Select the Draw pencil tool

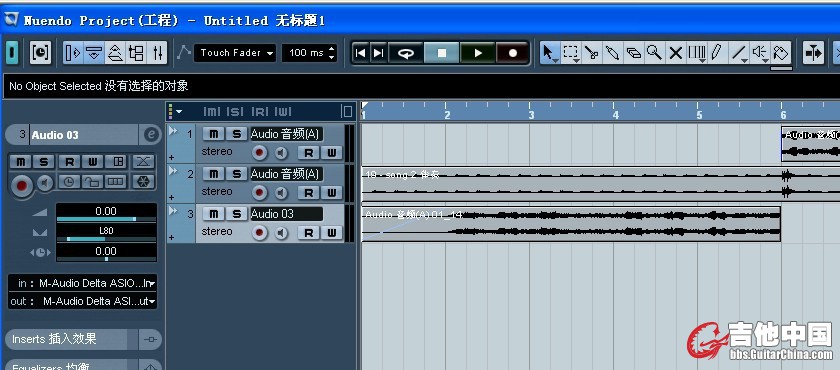717,52
